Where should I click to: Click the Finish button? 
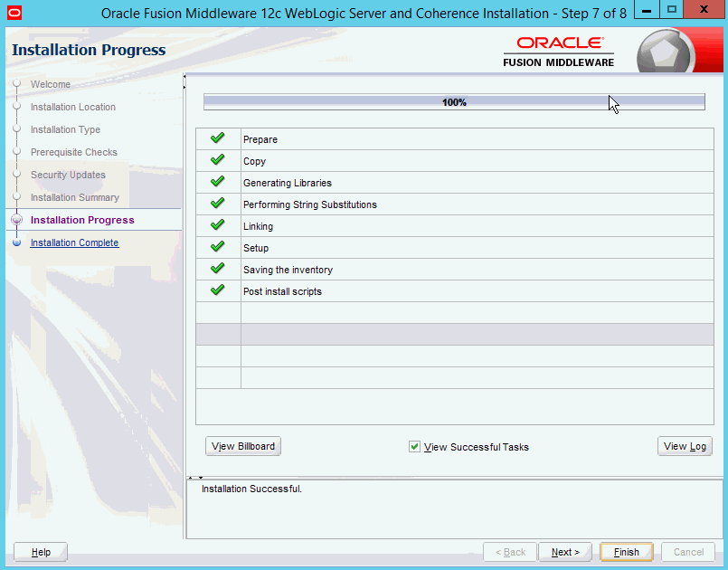(626, 552)
